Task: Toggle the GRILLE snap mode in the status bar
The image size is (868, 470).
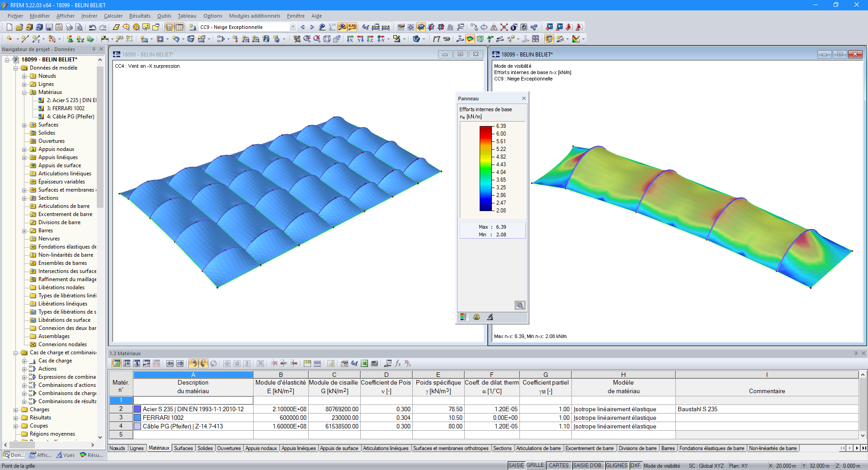Action: (536, 465)
